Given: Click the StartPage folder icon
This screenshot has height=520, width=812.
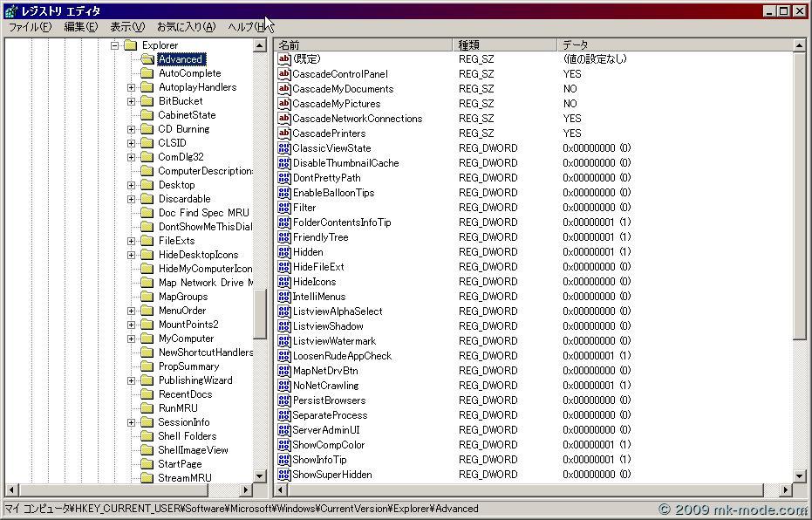Looking at the screenshot, I should [147, 464].
